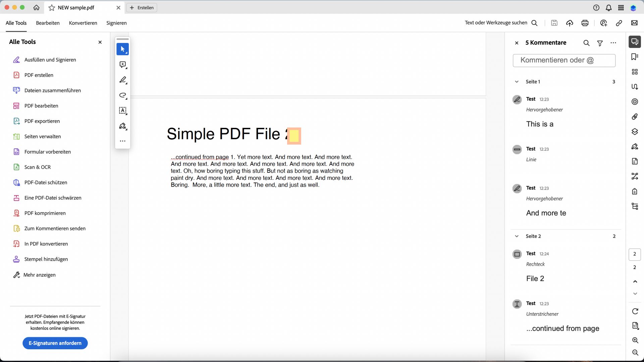This screenshot has width=644, height=362.
Task: Star the NEW sample.pdf document
Action: [x=52, y=8]
